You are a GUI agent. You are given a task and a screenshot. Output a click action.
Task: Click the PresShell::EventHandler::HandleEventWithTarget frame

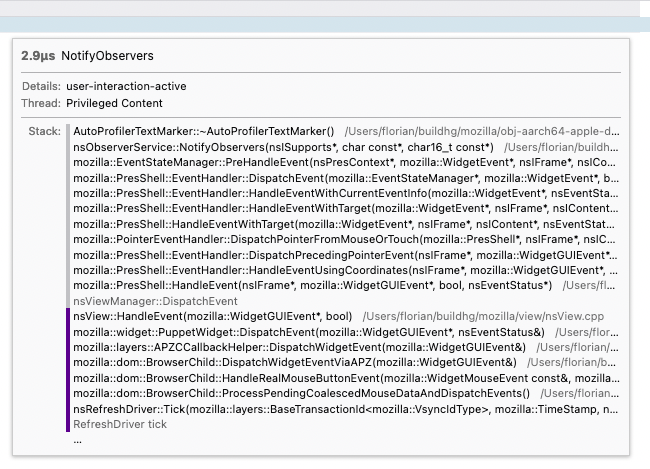346,209
